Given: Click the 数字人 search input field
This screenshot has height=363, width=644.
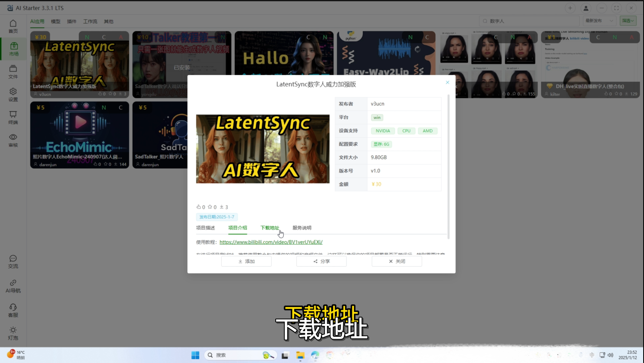Looking at the screenshot, I should pos(529,21).
